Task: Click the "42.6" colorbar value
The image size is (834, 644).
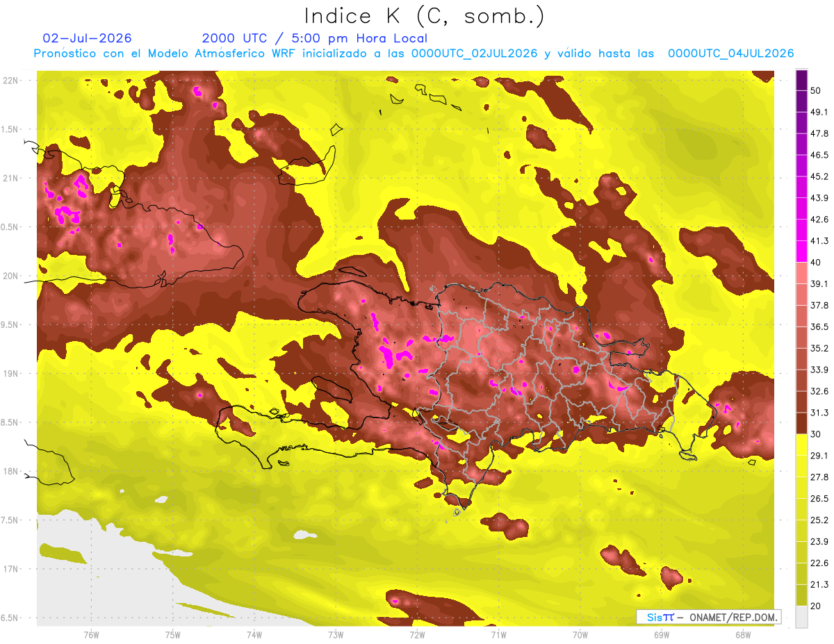Action: (x=819, y=220)
